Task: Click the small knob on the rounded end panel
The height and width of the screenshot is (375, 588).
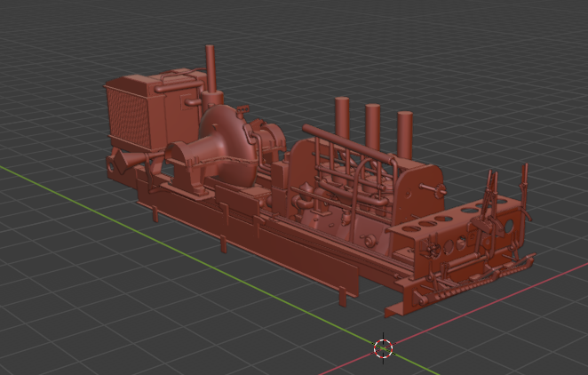Action: point(438,191)
